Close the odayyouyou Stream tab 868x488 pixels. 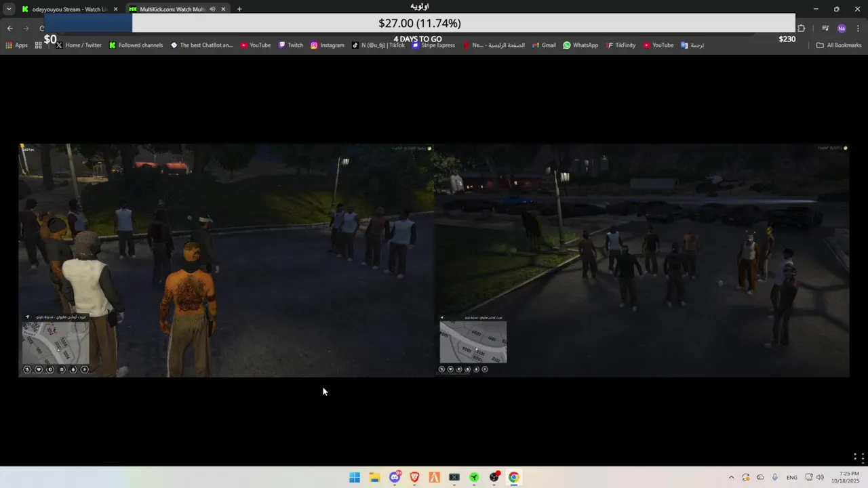(115, 9)
